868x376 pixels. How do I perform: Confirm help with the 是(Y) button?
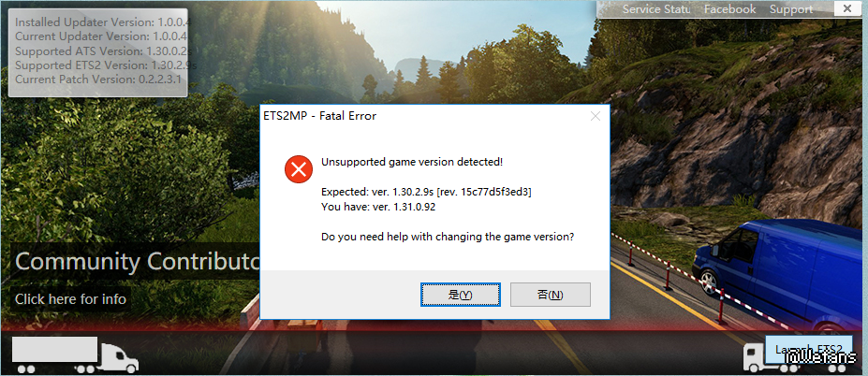click(461, 295)
